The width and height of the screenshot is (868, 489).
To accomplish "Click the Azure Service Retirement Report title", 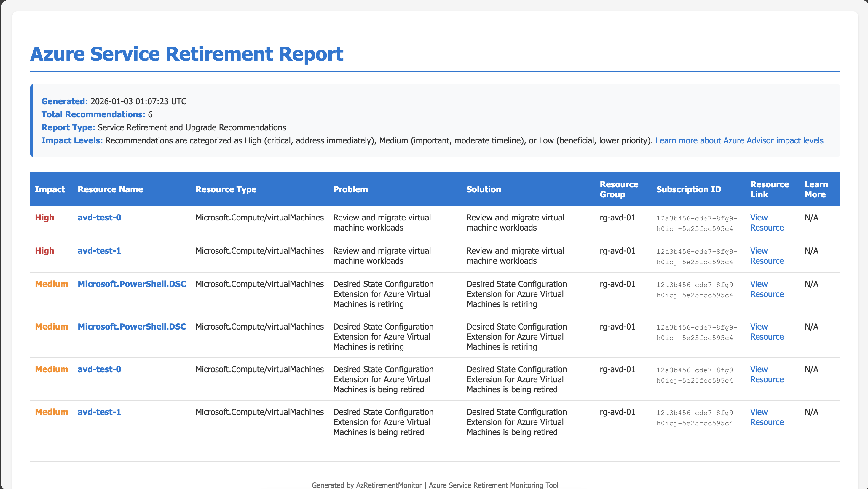I will click(187, 54).
